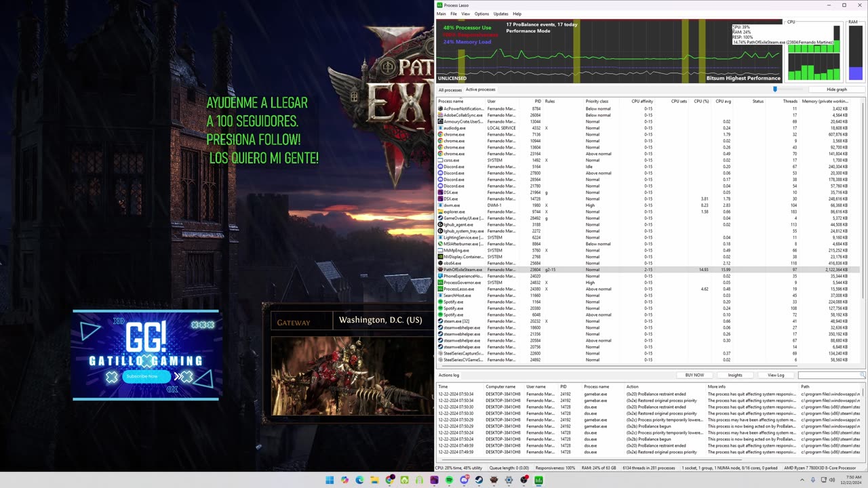Click the magnifier icon in the log search box
This screenshot has width=868, height=488.
pos(862,375)
